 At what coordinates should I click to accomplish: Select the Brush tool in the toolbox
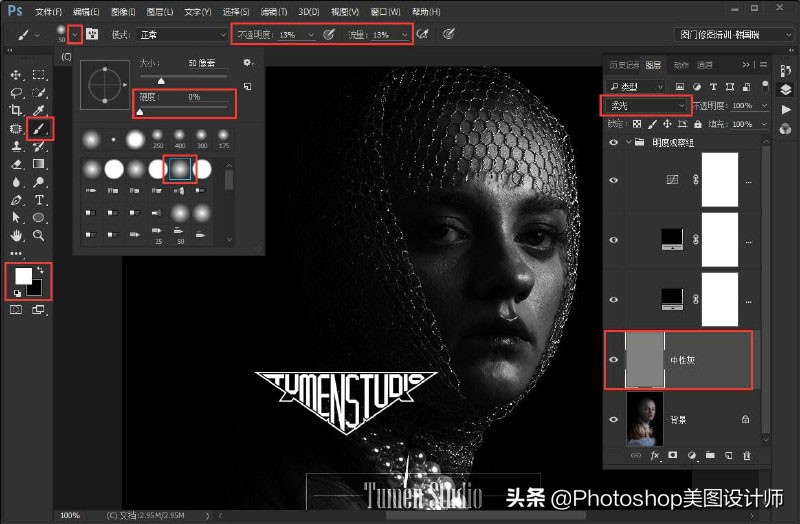click(x=39, y=129)
